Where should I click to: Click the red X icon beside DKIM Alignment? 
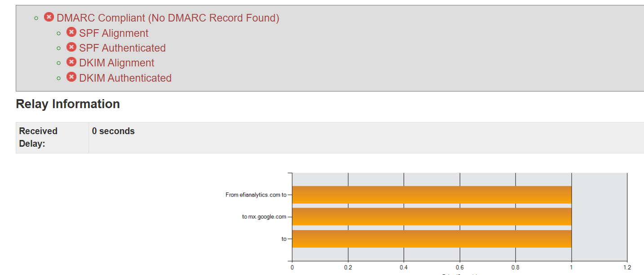click(x=71, y=61)
